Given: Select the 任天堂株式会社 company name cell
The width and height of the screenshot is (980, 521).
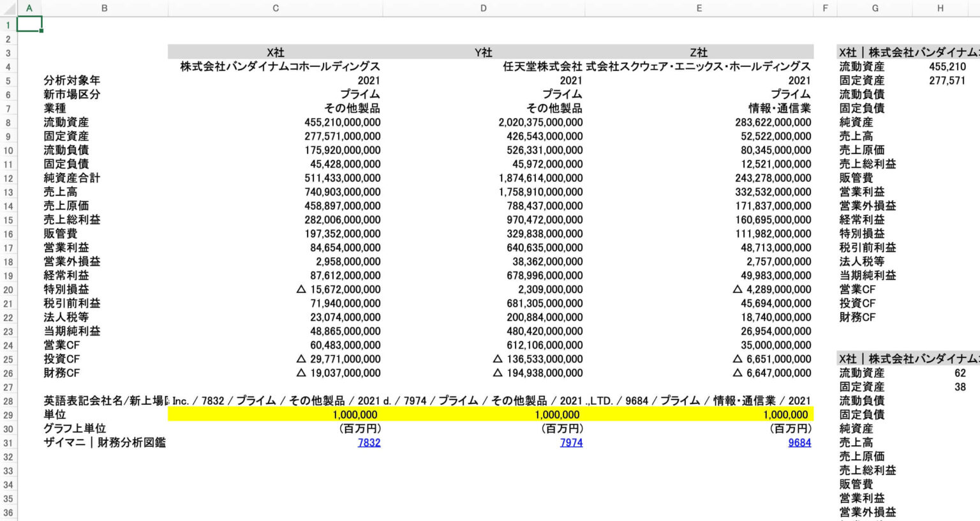Looking at the screenshot, I should point(542,66).
